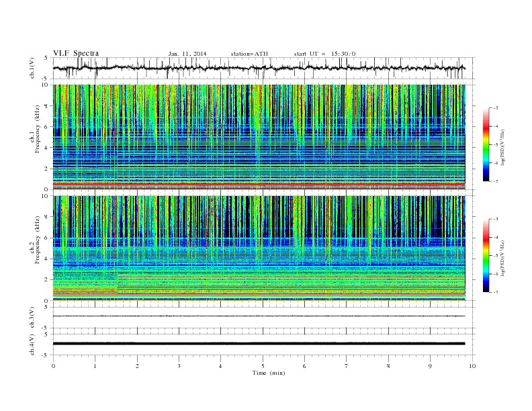This screenshot has height=411, width=532.
Task: Click the "station=ATH" header label
Action: click(249, 54)
